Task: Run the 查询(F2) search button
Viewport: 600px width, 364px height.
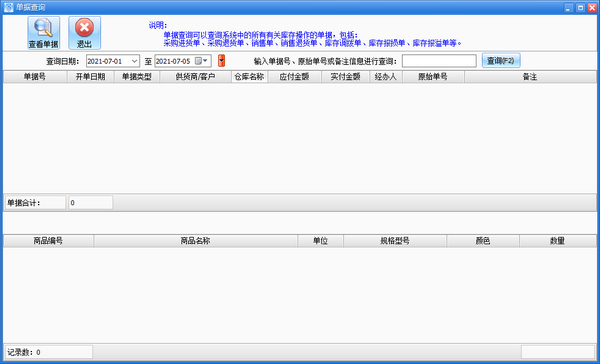Action: click(x=501, y=60)
